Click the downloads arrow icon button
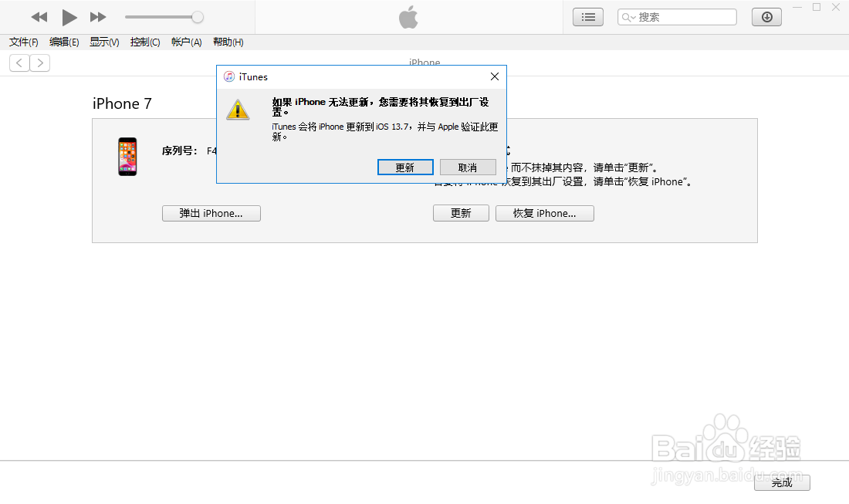Image resolution: width=849 pixels, height=504 pixels. click(766, 17)
